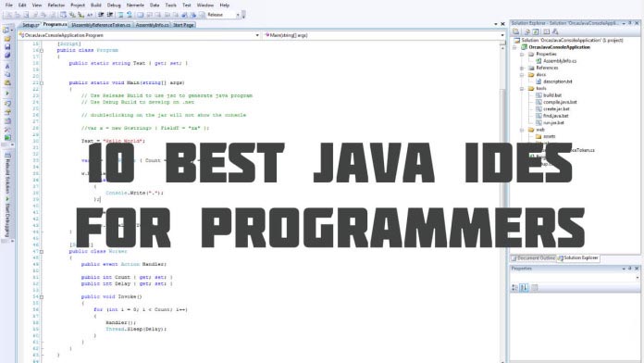Switch to the Solution Explorer panel tab
The height and width of the screenshot is (363, 644).
(578, 258)
